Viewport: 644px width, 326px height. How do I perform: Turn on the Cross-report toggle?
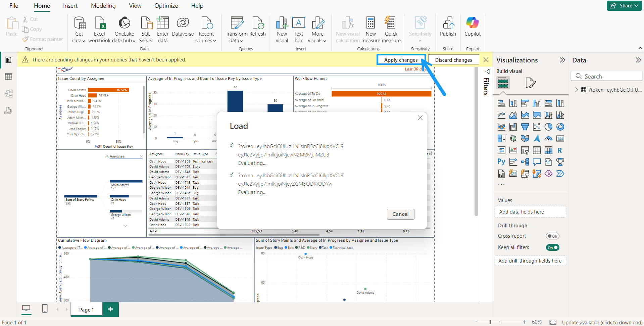[x=552, y=236]
